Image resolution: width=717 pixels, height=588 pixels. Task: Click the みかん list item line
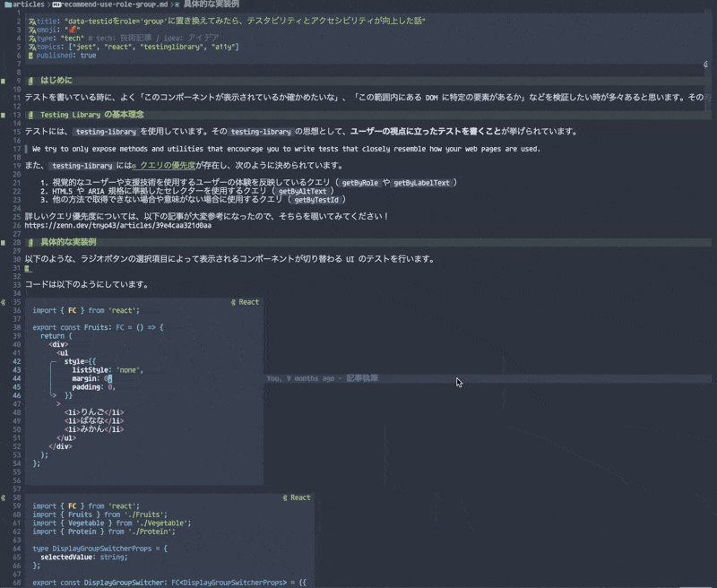(94, 429)
